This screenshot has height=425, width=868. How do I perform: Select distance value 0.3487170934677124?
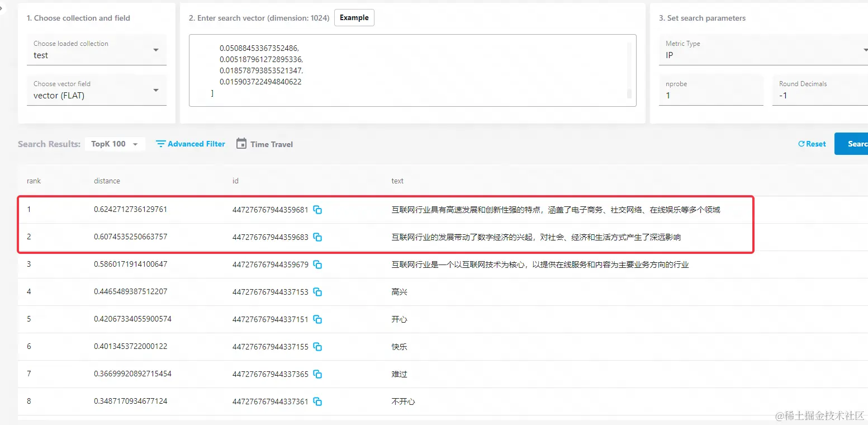click(130, 401)
